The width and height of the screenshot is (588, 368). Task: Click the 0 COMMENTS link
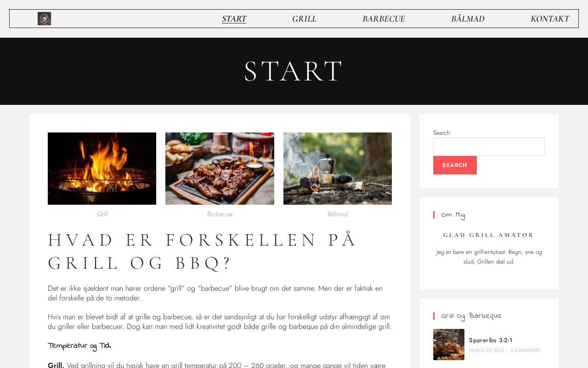pos(525,351)
